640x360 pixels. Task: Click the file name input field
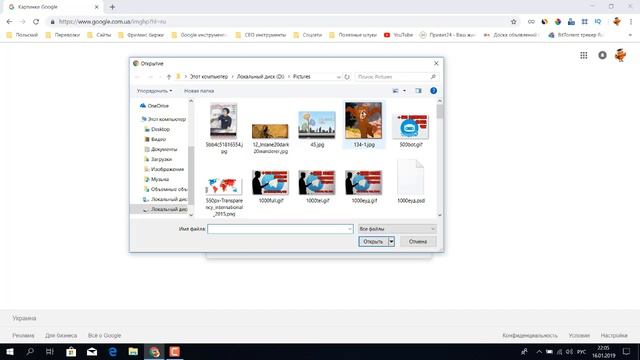click(280, 229)
